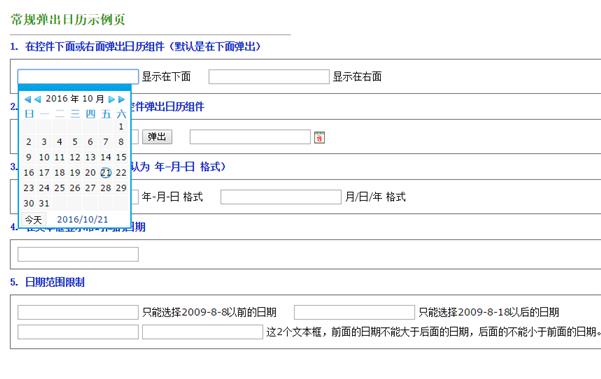Focus the 显示在下面 date input

tap(78, 77)
